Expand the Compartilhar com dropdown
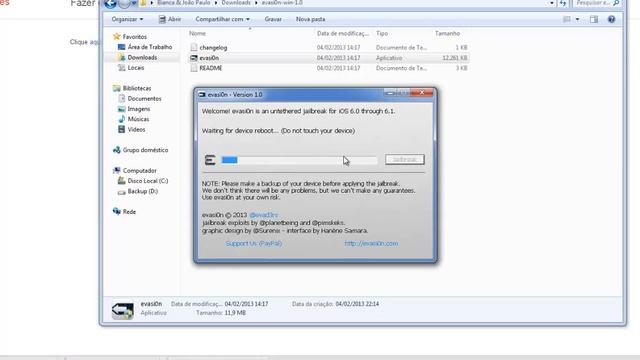Screen dimensions: 640x360 coord(222,19)
